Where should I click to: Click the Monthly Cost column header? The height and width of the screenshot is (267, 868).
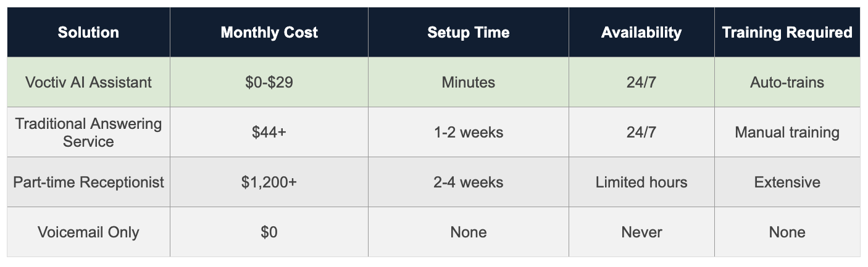(x=269, y=33)
